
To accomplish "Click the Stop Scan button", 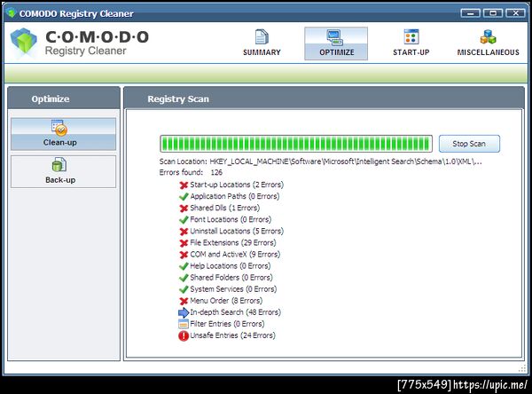I will coord(469,144).
